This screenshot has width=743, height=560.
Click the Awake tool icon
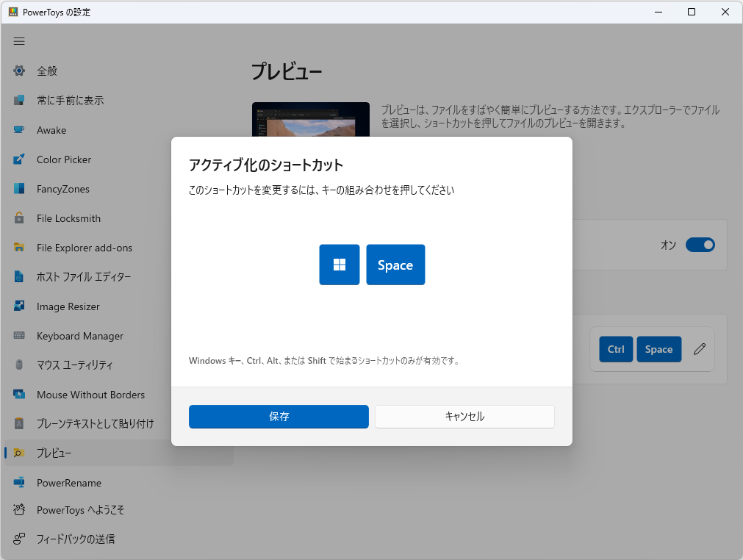18,130
